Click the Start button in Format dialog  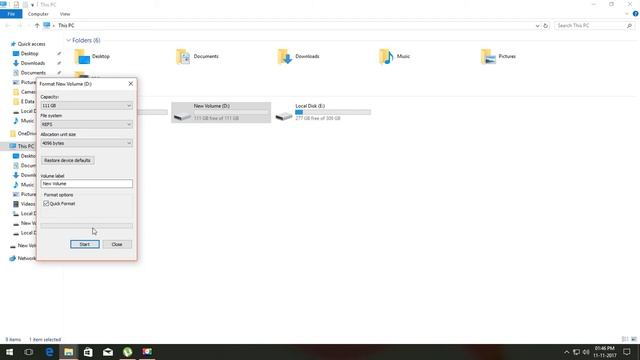click(x=84, y=244)
